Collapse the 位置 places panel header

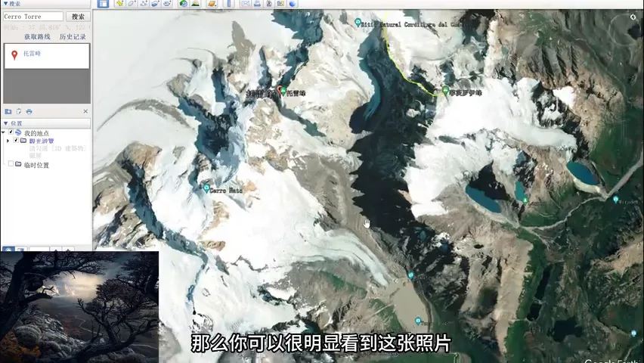[45, 123]
